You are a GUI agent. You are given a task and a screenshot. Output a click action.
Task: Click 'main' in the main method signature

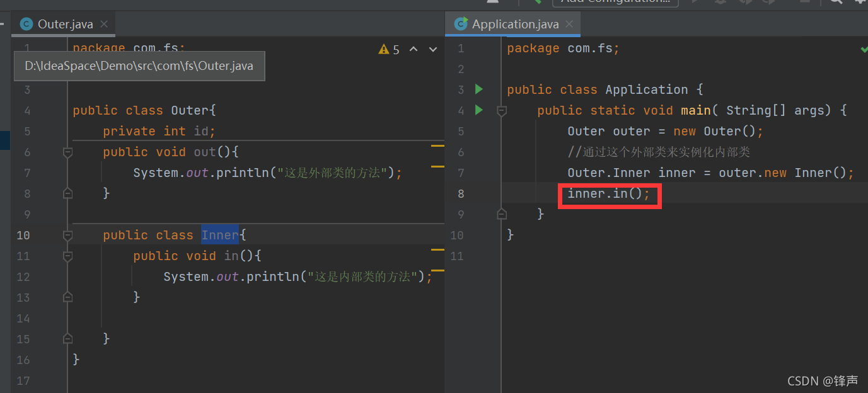(696, 110)
